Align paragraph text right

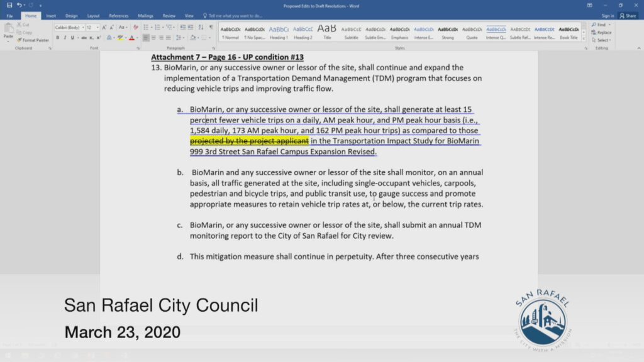pos(161,38)
